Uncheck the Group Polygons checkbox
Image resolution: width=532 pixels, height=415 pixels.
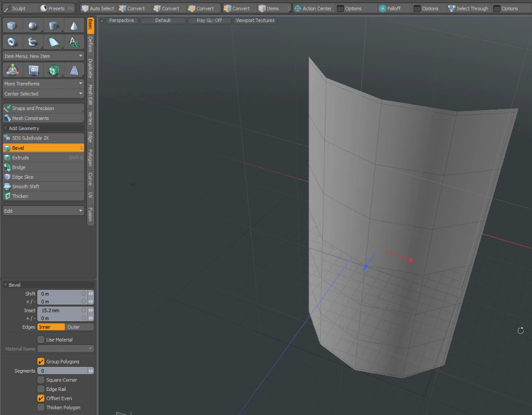(41, 362)
